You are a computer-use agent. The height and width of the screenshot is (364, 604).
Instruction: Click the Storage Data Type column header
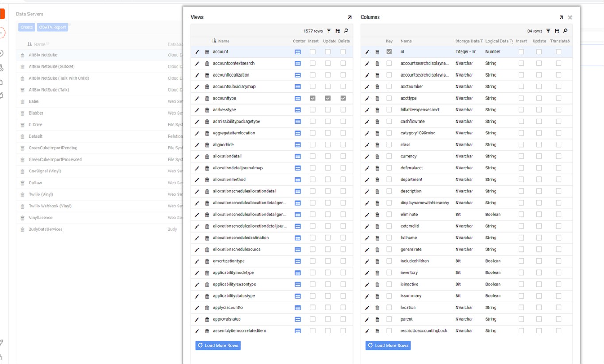coord(468,41)
